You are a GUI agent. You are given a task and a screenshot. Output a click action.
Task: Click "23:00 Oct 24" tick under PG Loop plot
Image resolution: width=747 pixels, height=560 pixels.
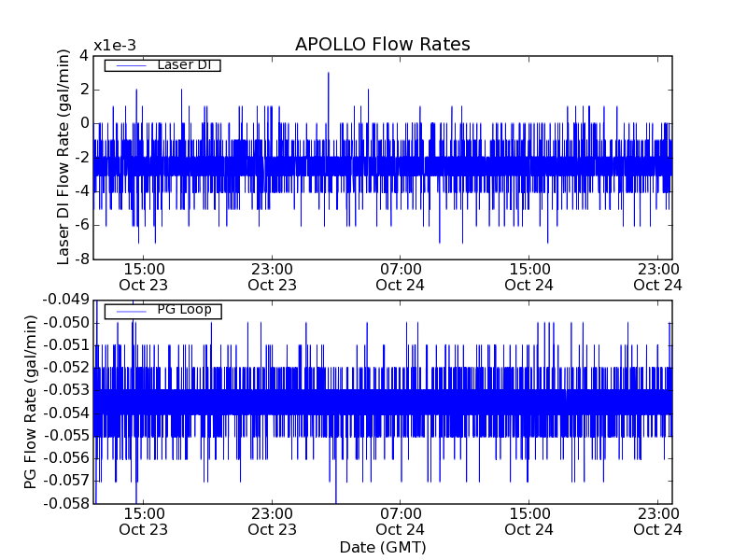click(658, 522)
